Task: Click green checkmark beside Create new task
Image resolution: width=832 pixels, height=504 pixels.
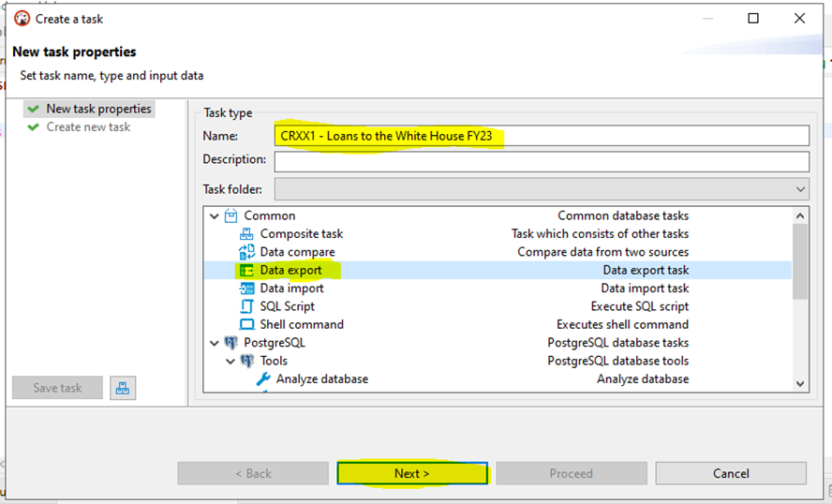Action: coord(34,126)
